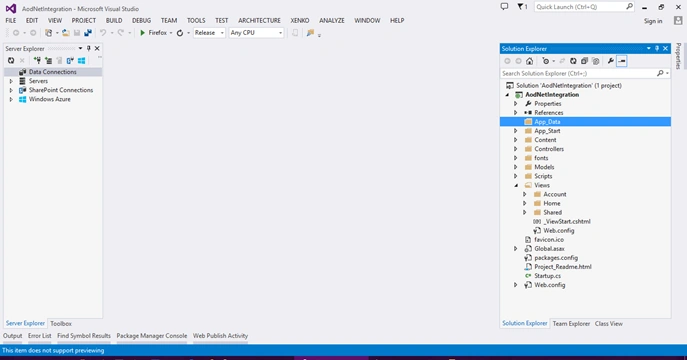Expand the Windows Azure node
This screenshot has width=687, height=360.
pos(11,99)
